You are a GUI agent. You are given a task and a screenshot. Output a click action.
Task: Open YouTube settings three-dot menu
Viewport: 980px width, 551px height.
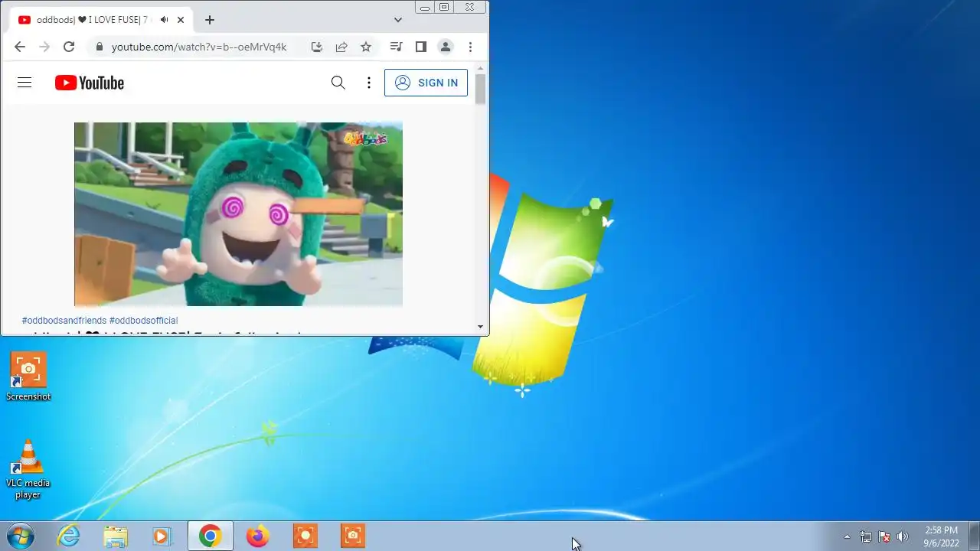(369, 83)
